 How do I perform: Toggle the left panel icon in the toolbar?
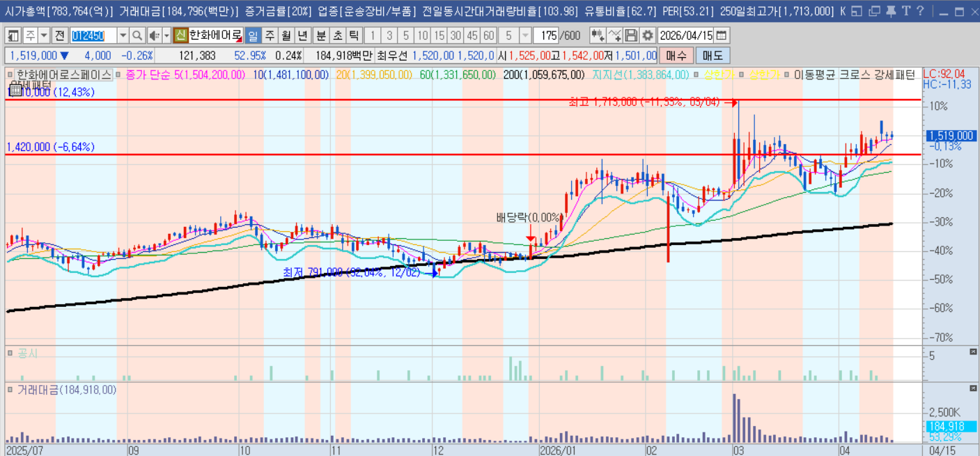[13, 36]
